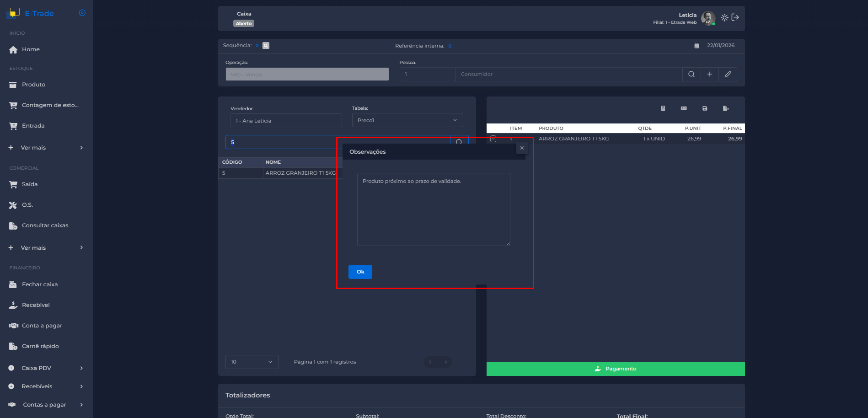Search for a person with the magnifier icon

(691, 74)
